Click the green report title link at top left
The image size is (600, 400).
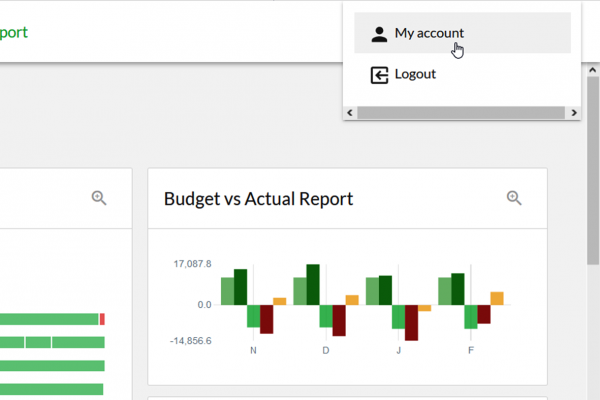pos(13,33)
